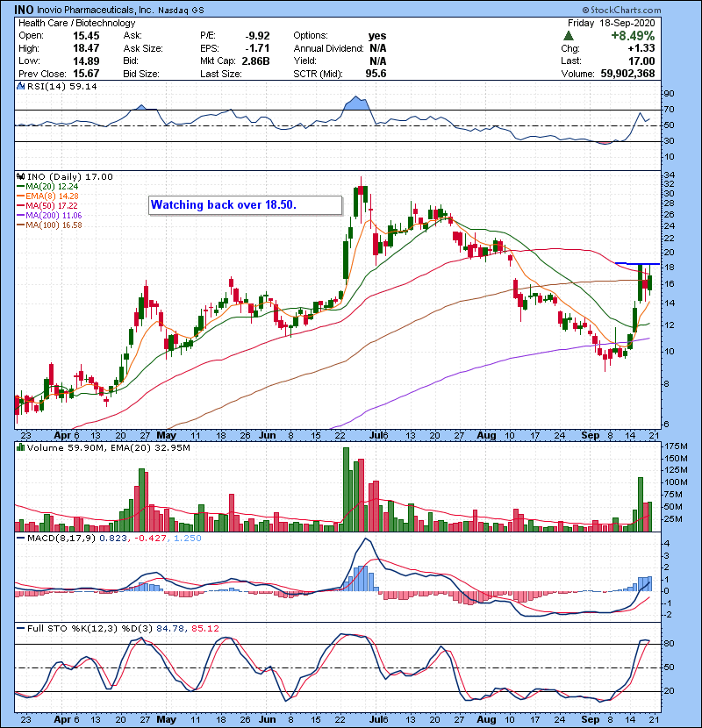Viewport: 702px width, 728px height.
Task: Click the Open value 15.45
Action: click(x=86, y=36)
